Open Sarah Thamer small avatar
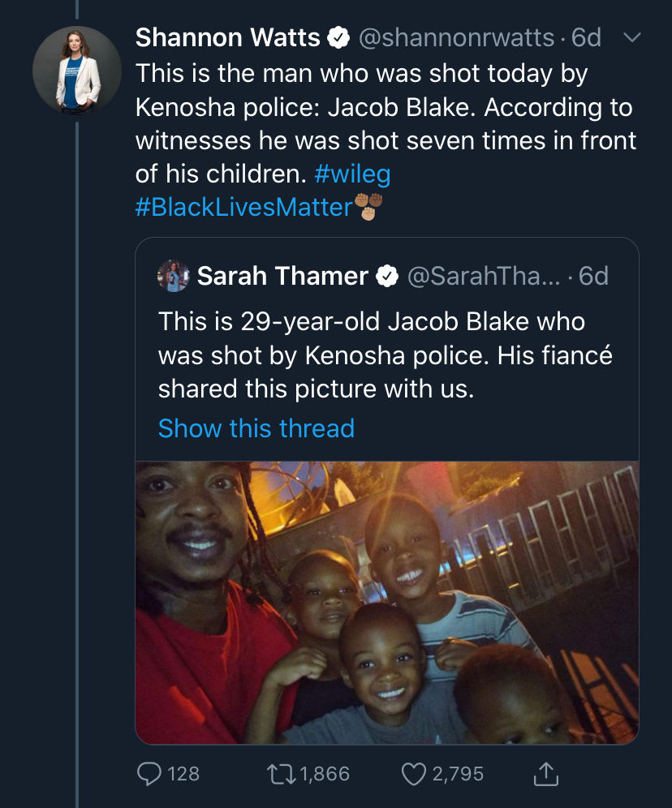Image resolution: width=672 pixels, height=808 pixels. pos(173,276)
